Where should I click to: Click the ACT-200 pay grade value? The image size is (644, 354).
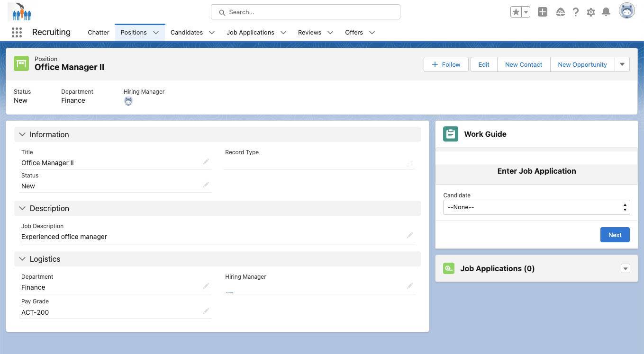[35, 312]
